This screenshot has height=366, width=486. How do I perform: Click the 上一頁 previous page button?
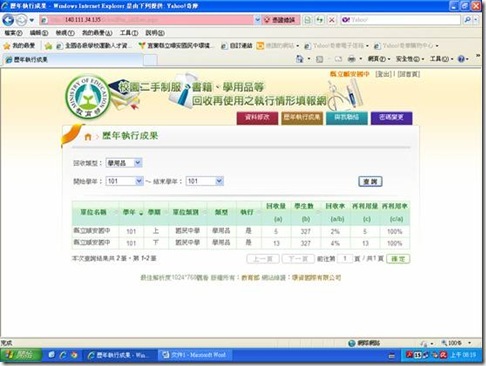[263, 259]
